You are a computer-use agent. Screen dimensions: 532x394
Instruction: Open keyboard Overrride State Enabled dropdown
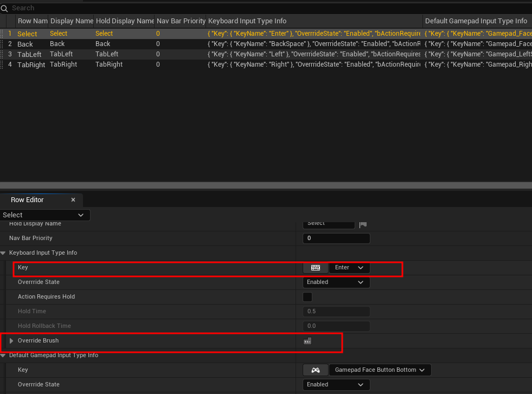tap(336, 282)
